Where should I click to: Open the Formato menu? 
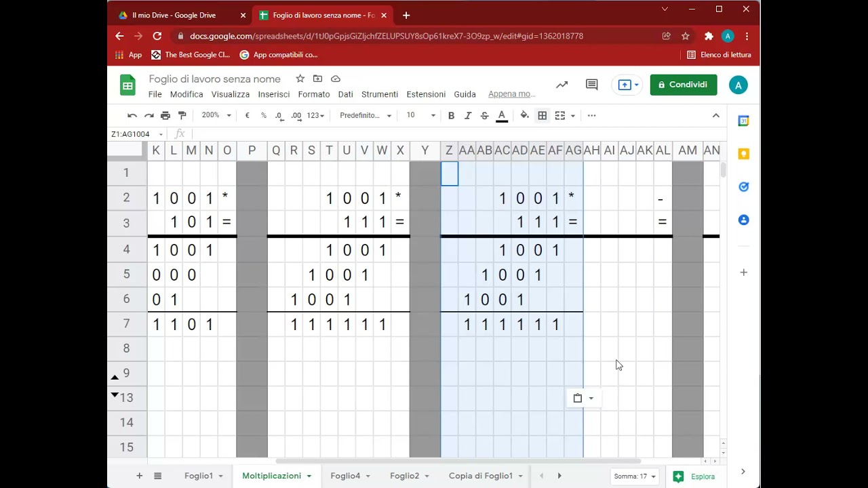pos(314,94)
